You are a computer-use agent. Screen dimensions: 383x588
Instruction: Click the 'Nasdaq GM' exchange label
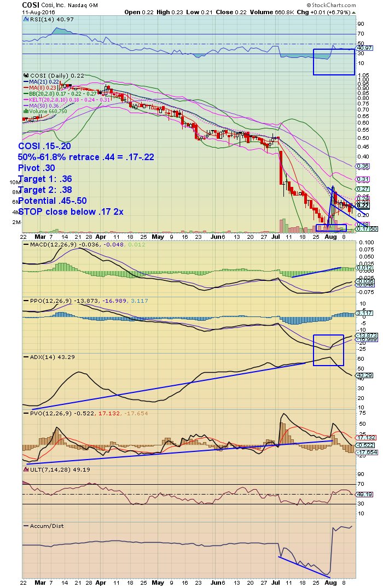click(83, 5)
